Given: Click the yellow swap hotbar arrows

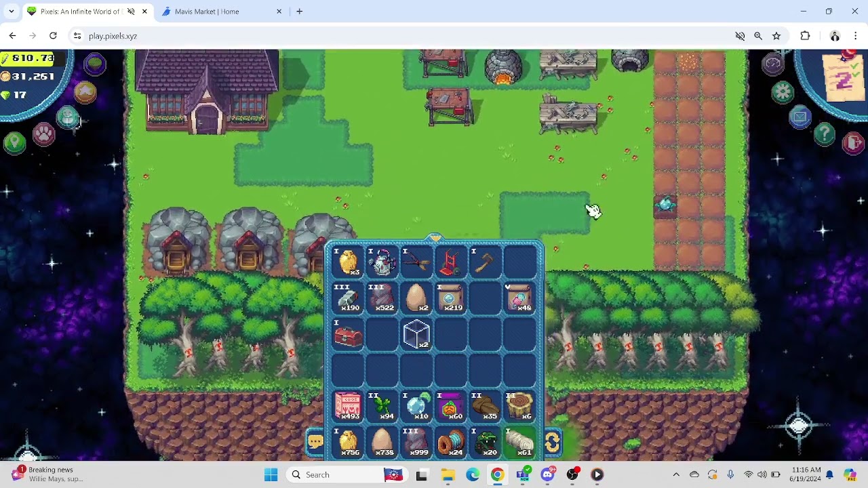Looking at the screenshot, I should 552,443.
